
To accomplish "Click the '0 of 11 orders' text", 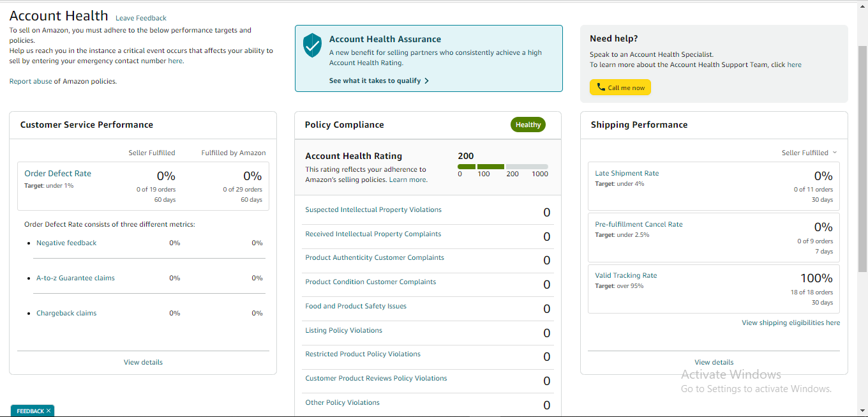I will pos(813,190).
